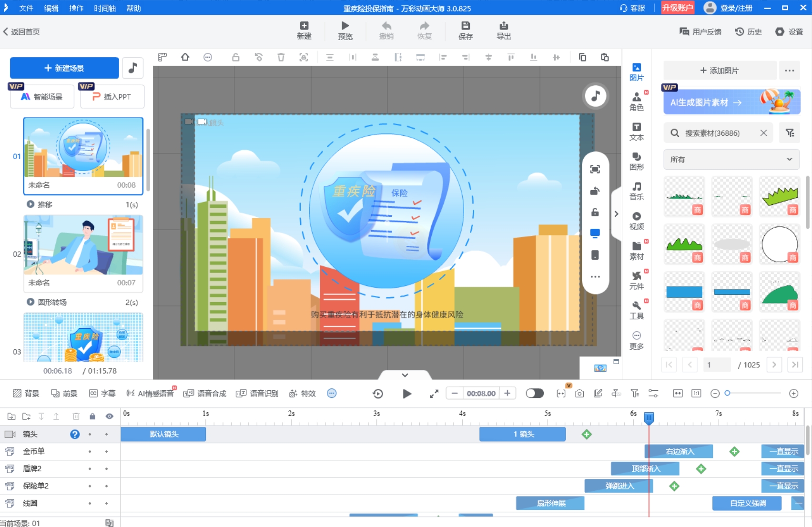Collapse the right panel with arrow
The width and height of the screenshot is (812, 527).
616,214
